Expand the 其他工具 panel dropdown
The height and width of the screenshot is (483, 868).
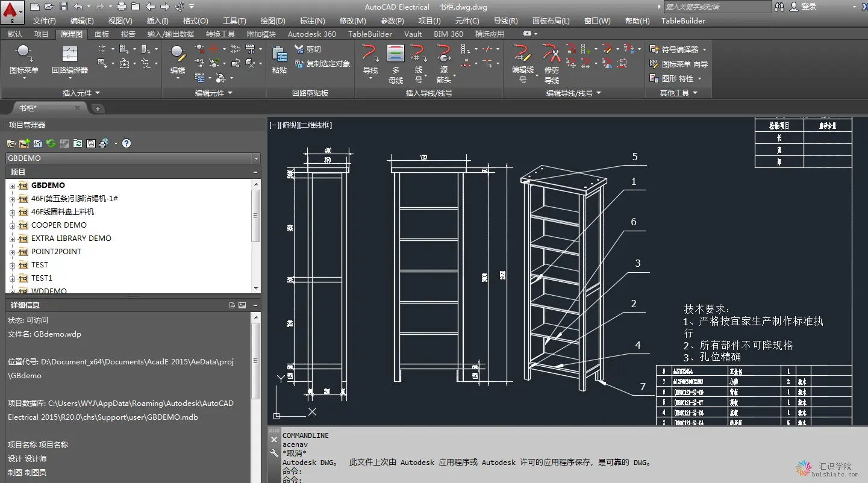coord(678,93)
